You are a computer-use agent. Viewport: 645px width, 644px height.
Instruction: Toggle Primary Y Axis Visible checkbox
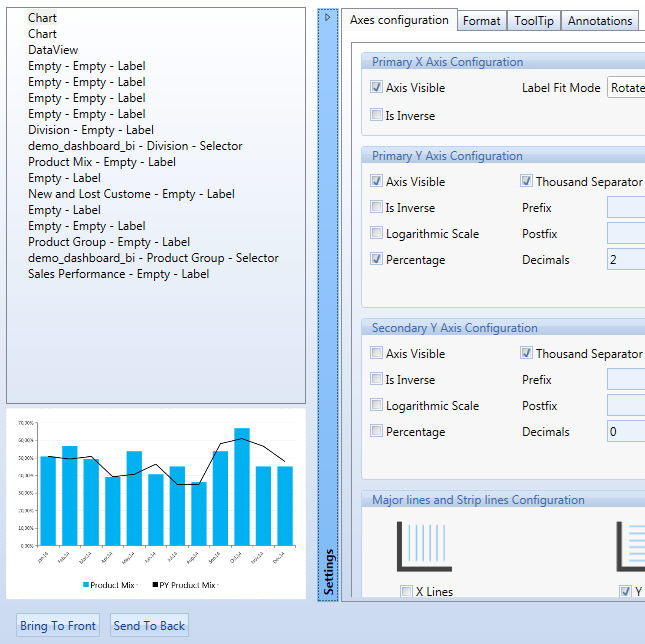click(376, 181)
